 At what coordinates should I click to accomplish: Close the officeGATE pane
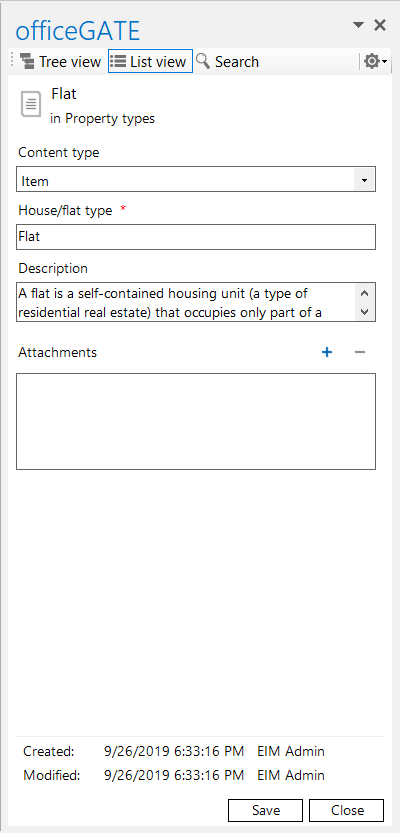[x=380, y=24]
